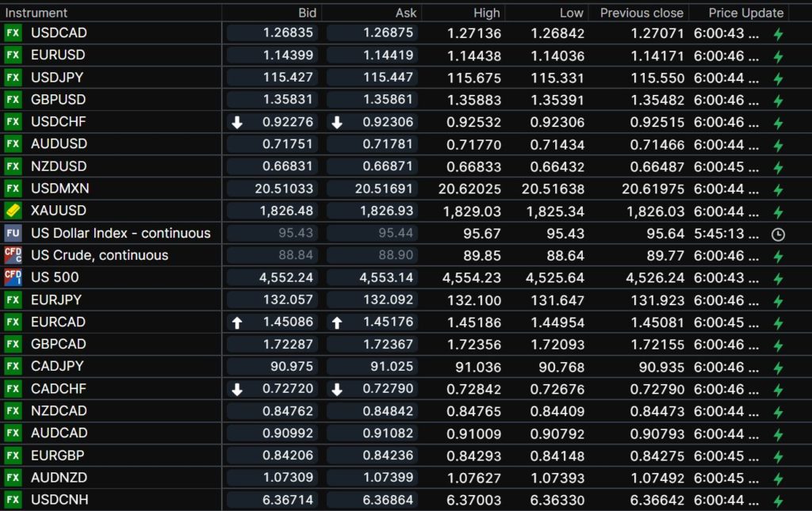Click the CFD icon beside US Crude
Image resolution: width=812 pixels, height=511 pixels.
pos(13,255)
